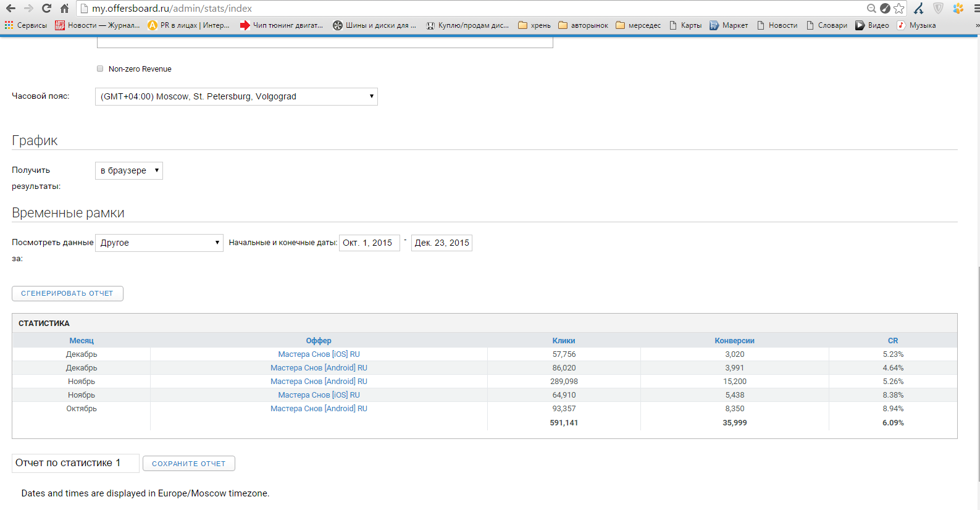The image size is (980, 510).
Task: Click the zoom magnifier icon in address bar
Action: (871, 9)
